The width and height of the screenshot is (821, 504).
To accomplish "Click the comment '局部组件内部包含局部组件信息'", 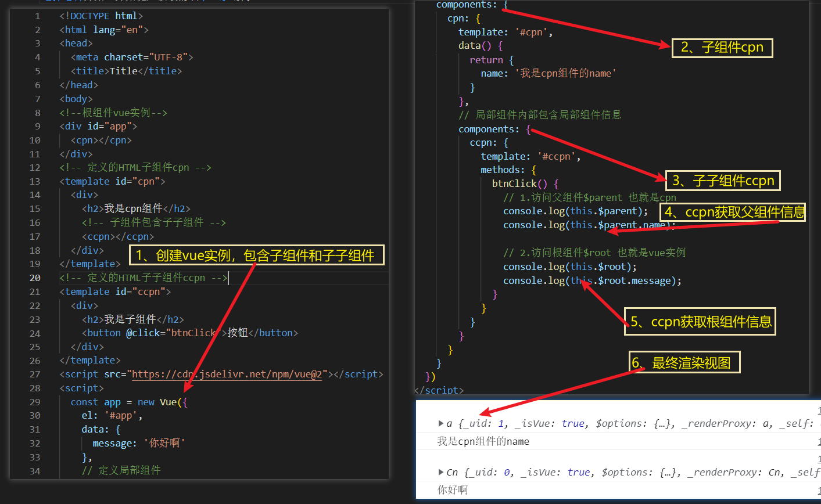I will (540, 115).
